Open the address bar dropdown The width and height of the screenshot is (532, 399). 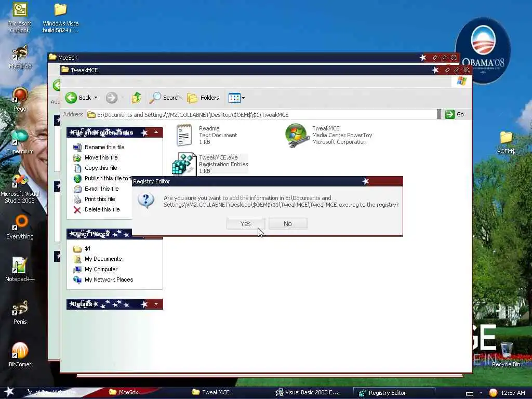[439, 114]
